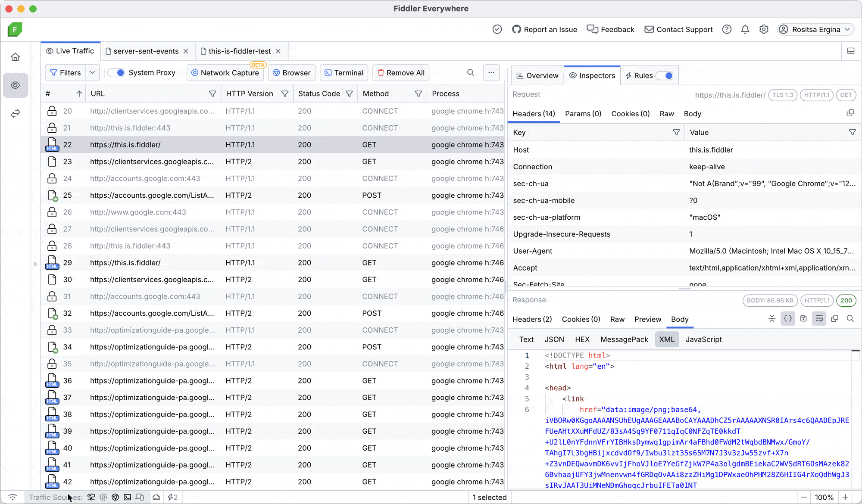Click the Chrome browser source icon in the status bar
This screenshot has width=862, height=504.
115,497
